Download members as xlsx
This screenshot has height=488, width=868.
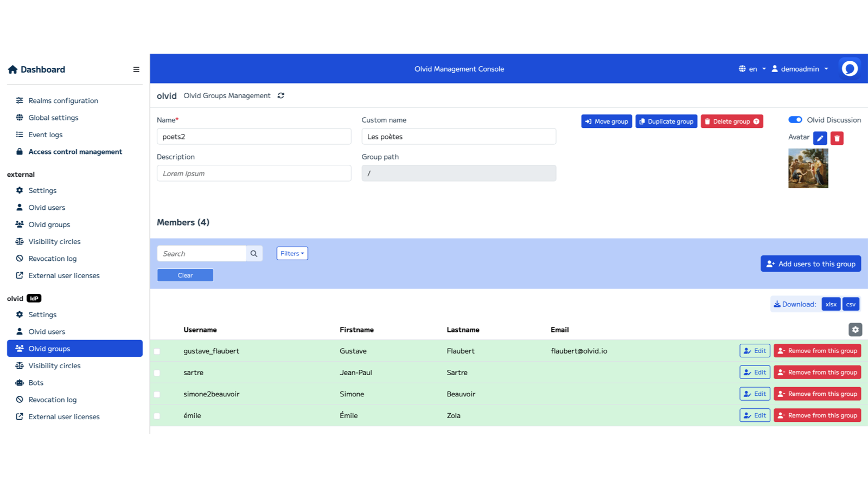(831, 304)
